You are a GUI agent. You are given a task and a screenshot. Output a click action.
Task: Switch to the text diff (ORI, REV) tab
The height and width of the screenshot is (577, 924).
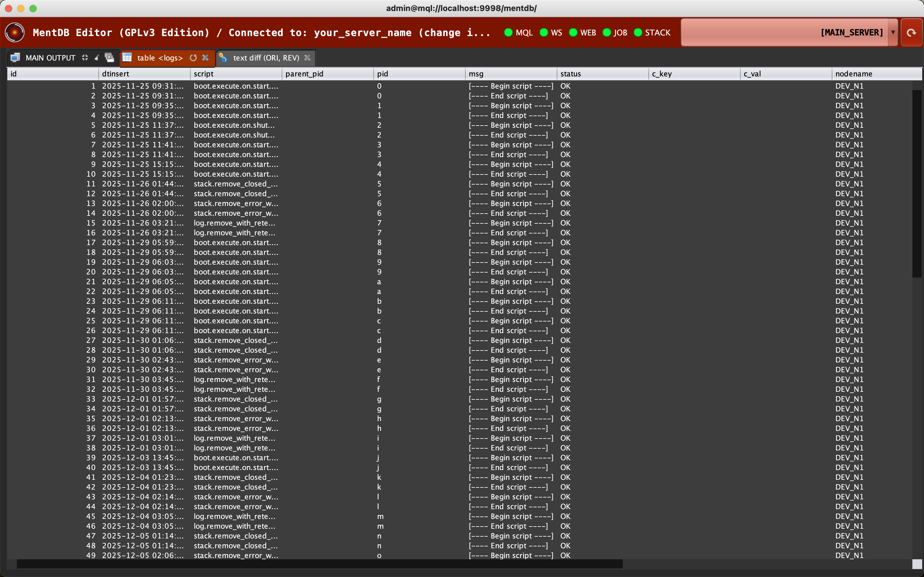tap(266, 58)
